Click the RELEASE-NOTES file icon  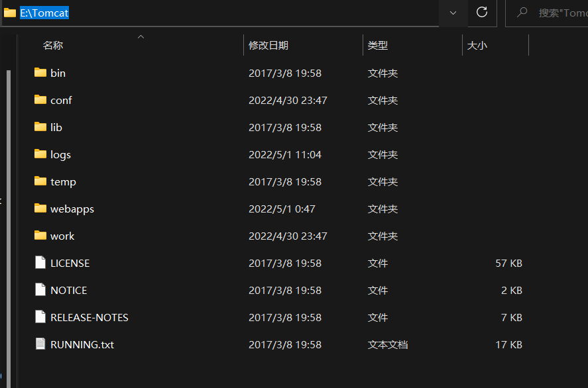coord(40,317)
